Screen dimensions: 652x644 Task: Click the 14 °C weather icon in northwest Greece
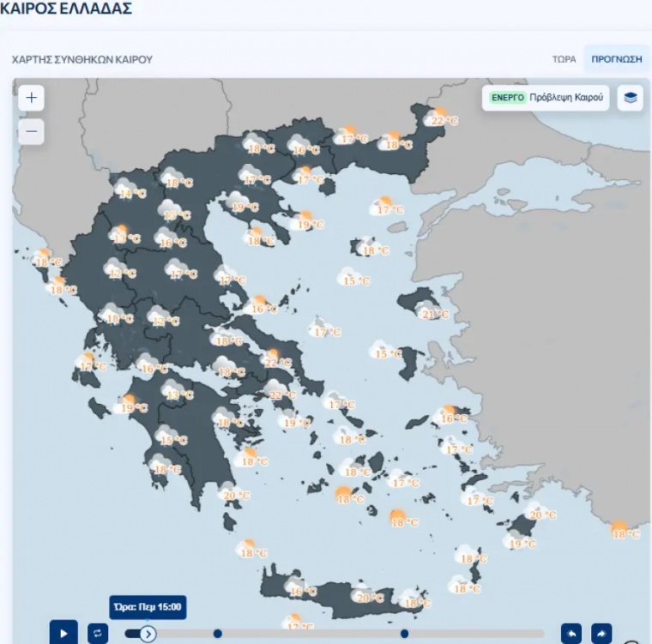(127, 190)
